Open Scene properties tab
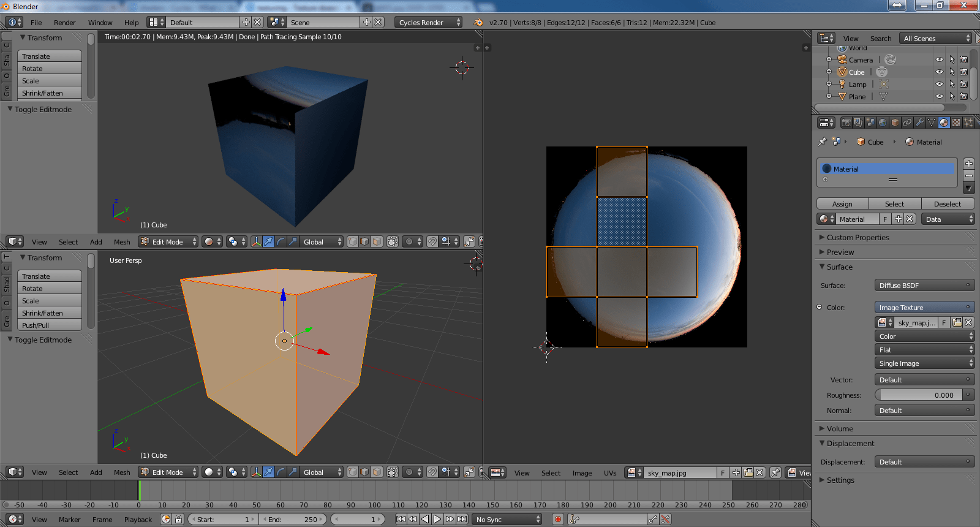This screenshot has height=527, width=980. click(x=870, y=123)
